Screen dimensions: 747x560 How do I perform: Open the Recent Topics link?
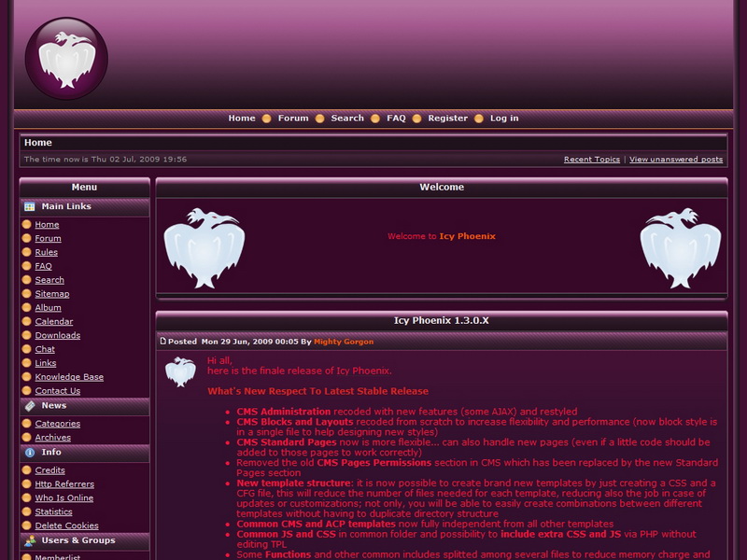tap(591, 160)
